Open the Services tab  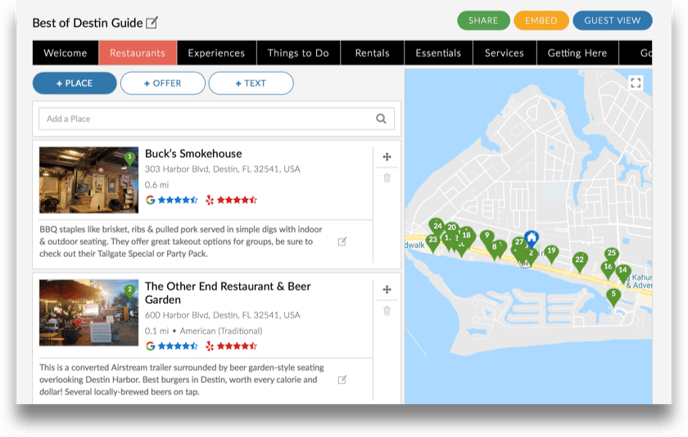tap(504, 53)
